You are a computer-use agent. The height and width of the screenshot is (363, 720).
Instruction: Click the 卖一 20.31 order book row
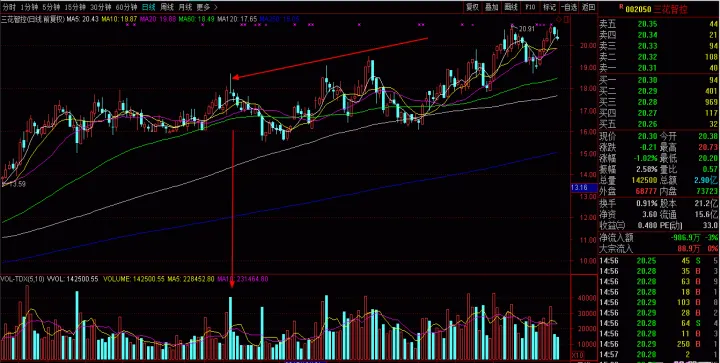658,68
